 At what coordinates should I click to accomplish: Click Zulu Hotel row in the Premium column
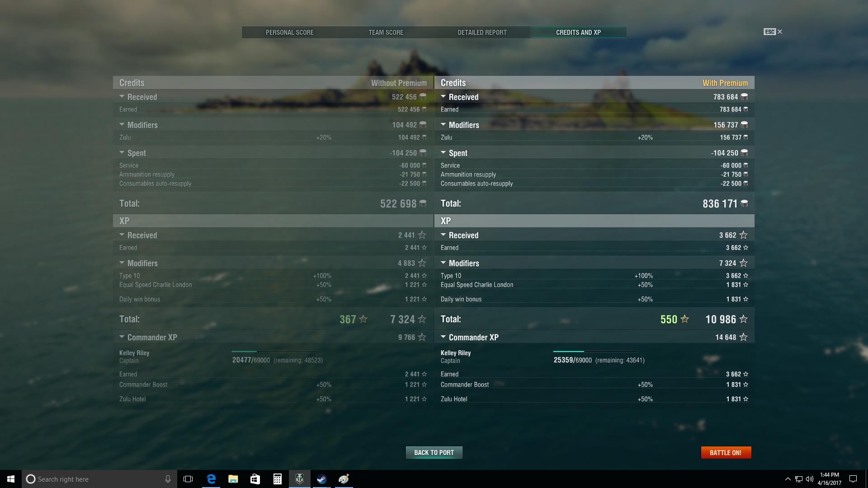click(x=594, y=399)
